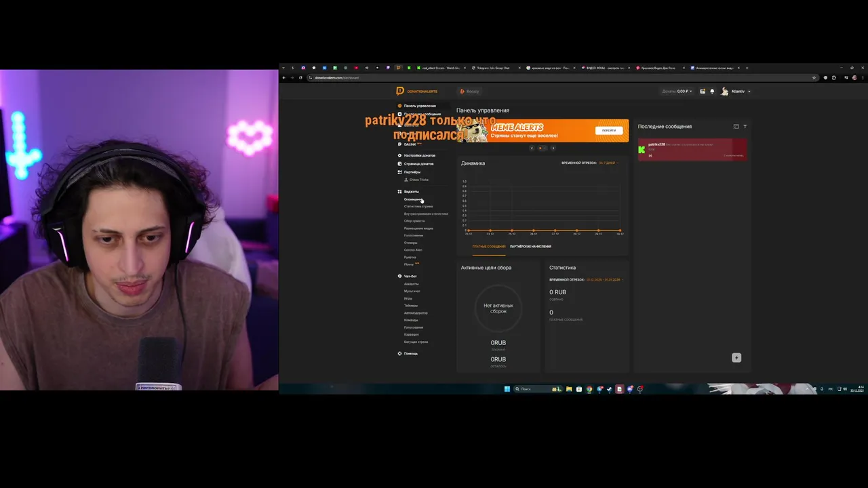Viewport: 868px width, 488px height.
Task: Open Автомодератор under Чат-бот
Action: (x=416, y=313)
